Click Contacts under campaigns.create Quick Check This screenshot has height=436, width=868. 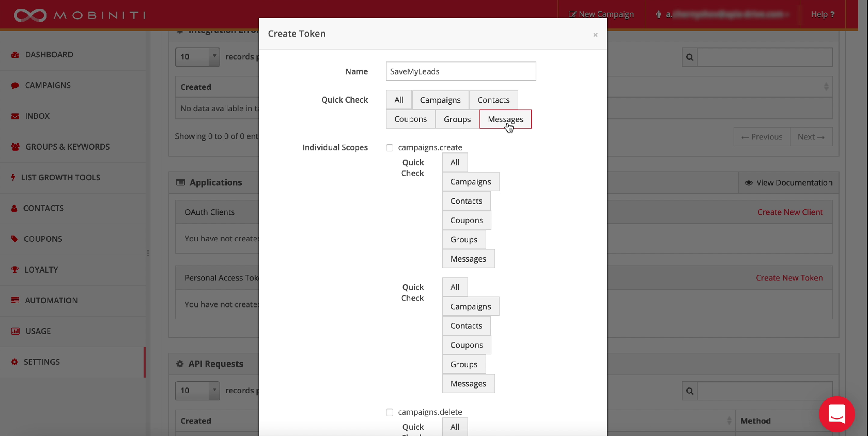(x=466, y=201)
